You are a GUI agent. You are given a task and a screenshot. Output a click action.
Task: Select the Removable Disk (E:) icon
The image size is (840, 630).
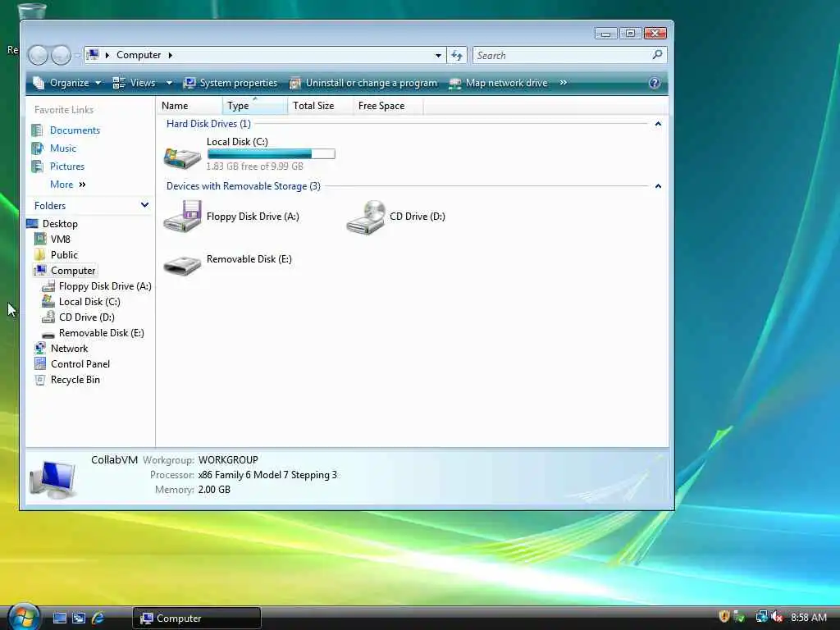pyautogui.click(x=182, y=265)
